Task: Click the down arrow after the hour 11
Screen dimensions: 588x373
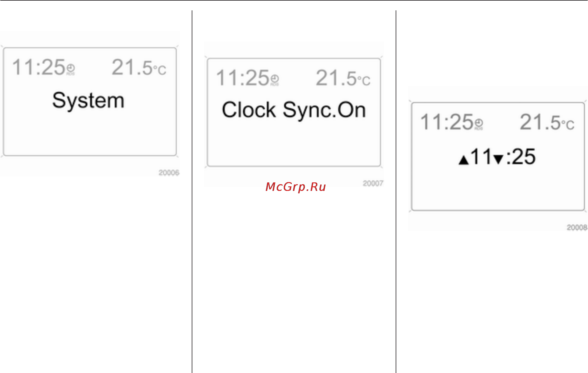Action: point(498,159)
